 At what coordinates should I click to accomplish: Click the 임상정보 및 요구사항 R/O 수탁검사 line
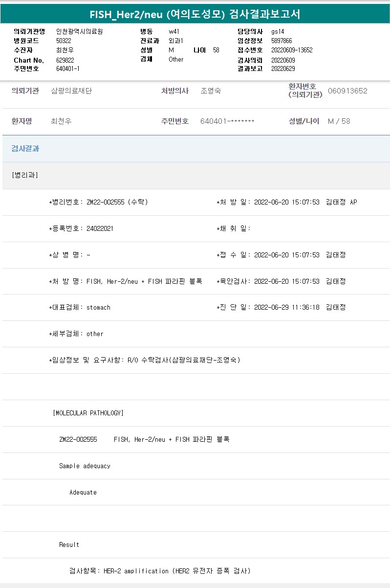[145, 360]
